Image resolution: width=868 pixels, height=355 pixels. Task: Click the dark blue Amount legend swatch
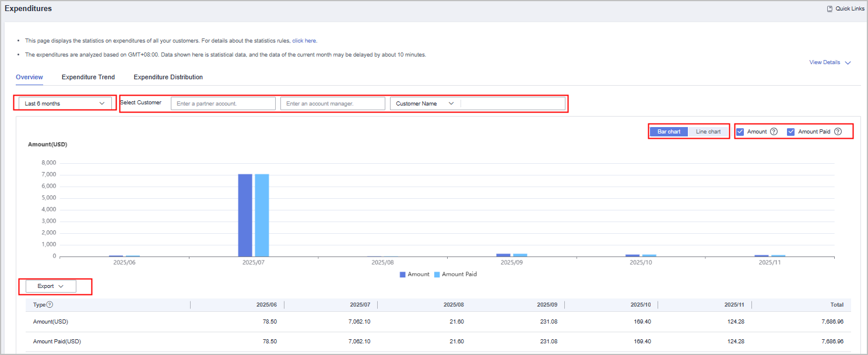coord(402,275)
